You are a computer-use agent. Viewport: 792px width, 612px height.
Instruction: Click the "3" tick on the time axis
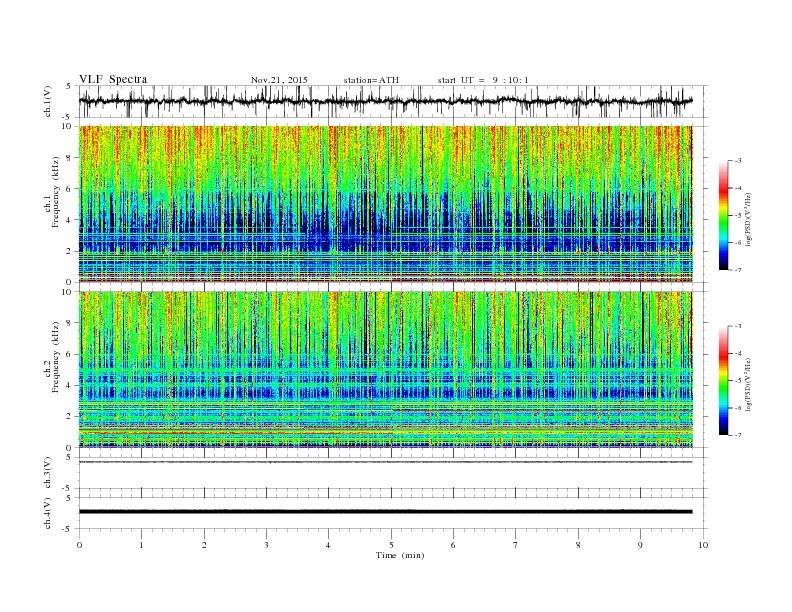(266, 545)
